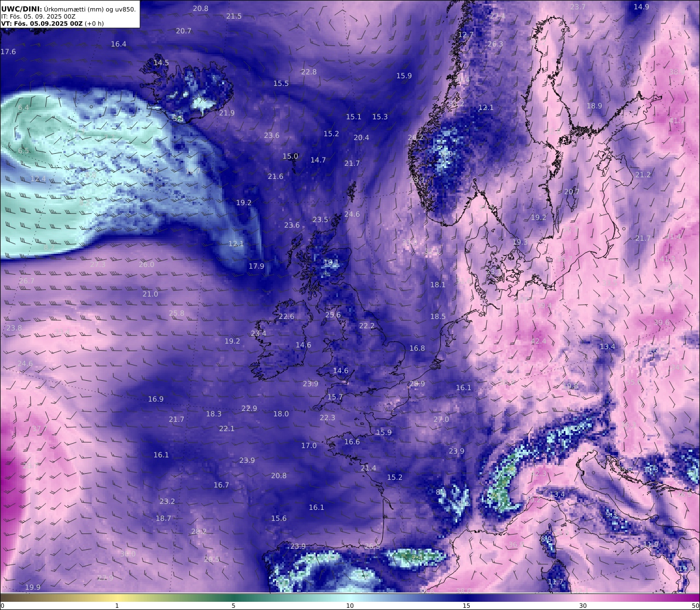Viewport: 700px width, 610px height.
Task: Click the VT: Fös. 05.09.2025 00Z (+0 h) line
Action: point(52,24)
